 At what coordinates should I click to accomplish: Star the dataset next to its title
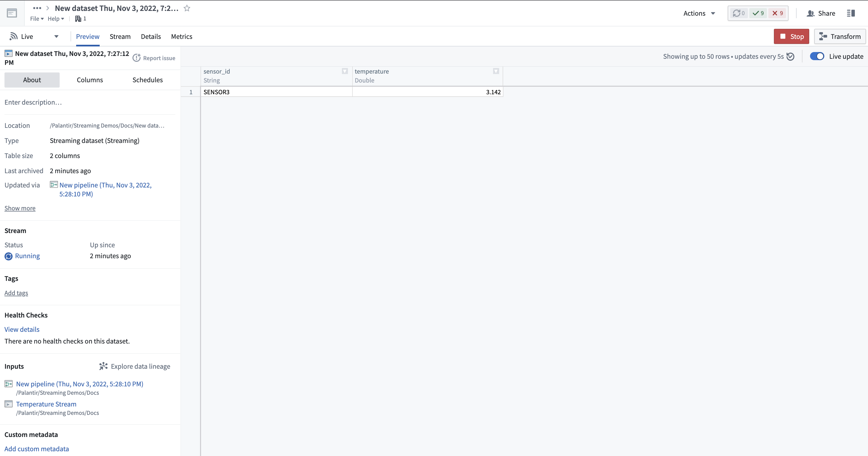[187, 8]
